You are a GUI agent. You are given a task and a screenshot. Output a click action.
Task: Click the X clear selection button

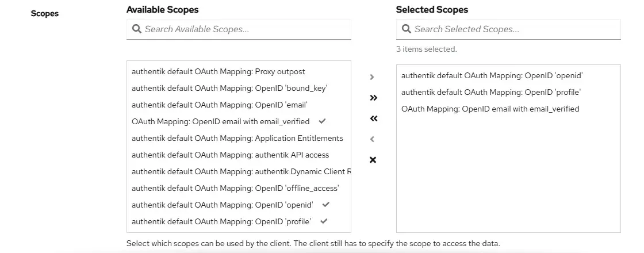coord(373,160)
